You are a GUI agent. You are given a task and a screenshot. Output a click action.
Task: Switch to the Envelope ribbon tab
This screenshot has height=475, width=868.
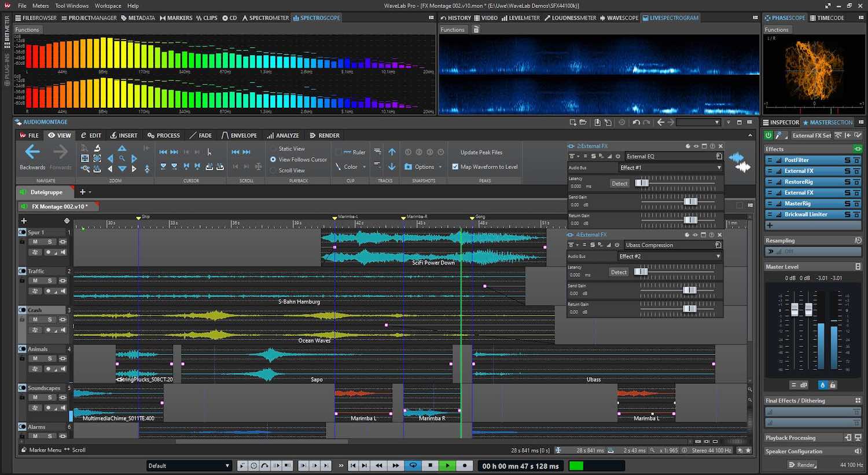[x=239, y=136]
